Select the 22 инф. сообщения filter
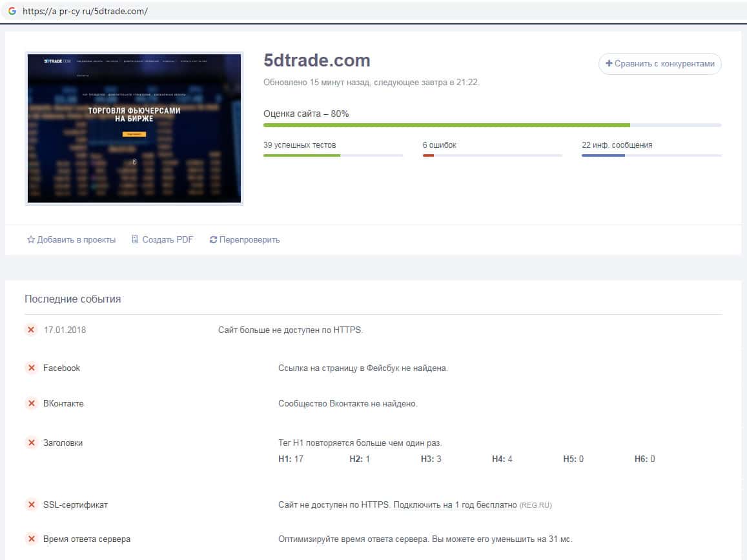Viewport: 747px width, 560px height. coord(617,145)
